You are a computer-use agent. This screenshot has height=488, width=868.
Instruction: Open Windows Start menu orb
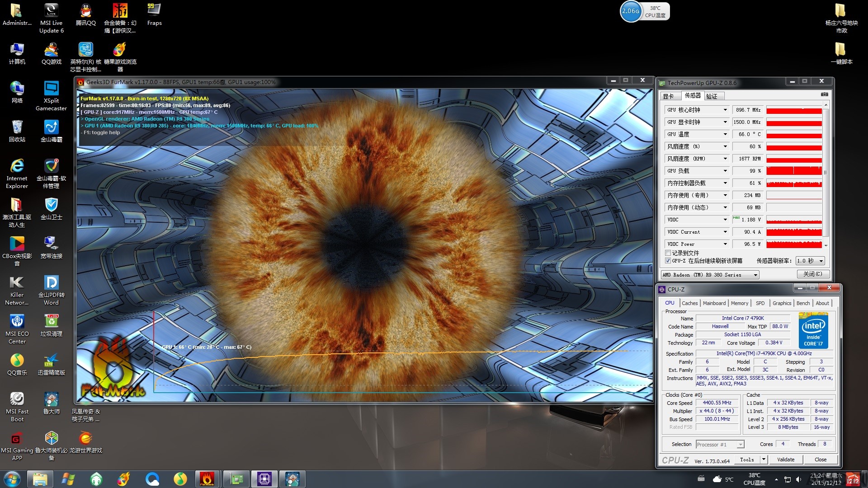pyautogui.click(x=12, y=479)
